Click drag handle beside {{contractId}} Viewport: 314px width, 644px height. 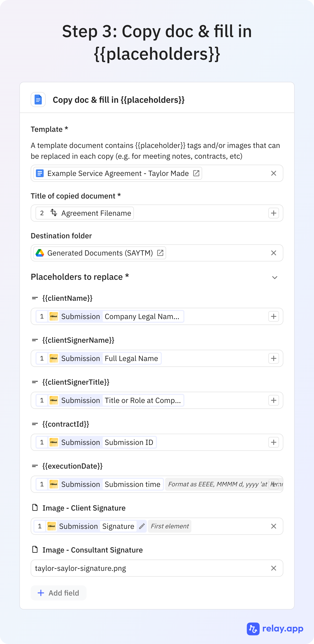click(35, 424)
